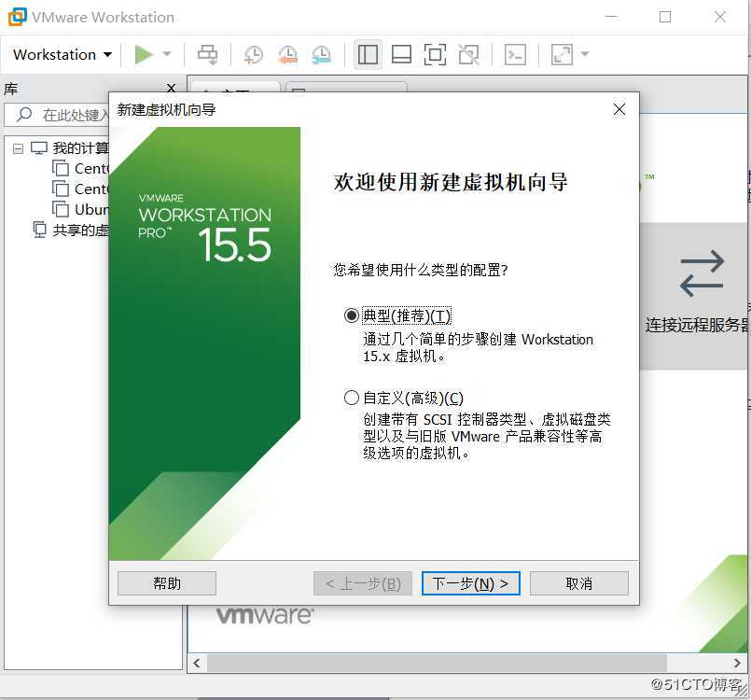
Task: Close the New Virtual Machine Wizard dialog
Action: click(x=619, y=110)
